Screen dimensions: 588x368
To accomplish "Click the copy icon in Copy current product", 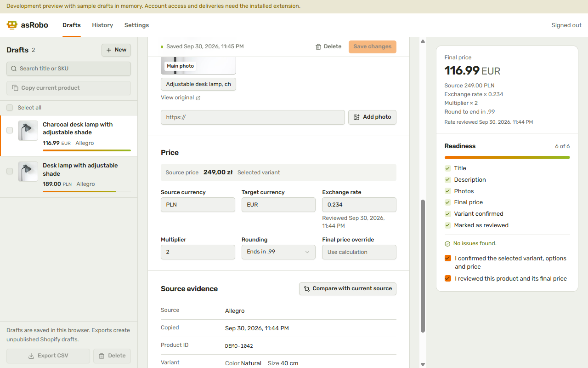I will (x=15, y=88).
